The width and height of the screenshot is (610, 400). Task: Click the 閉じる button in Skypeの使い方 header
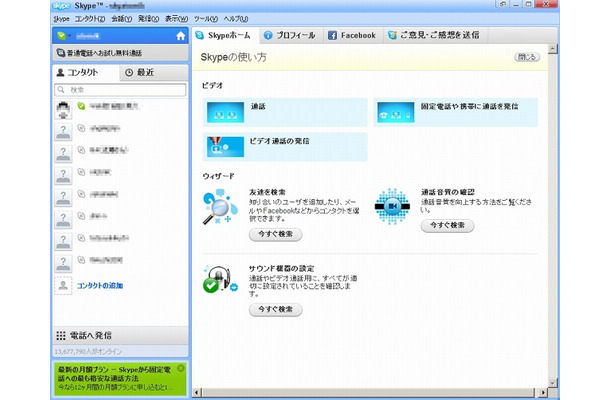(527, 57)
